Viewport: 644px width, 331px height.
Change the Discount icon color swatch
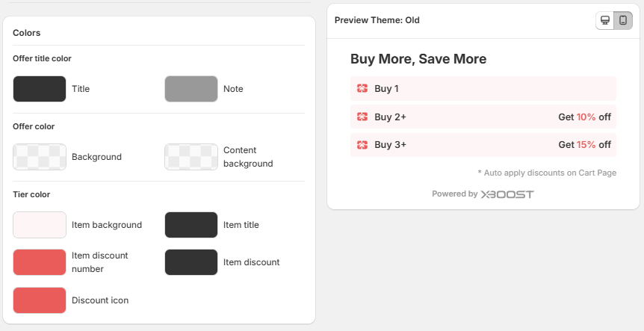click(x=40, y=300)
